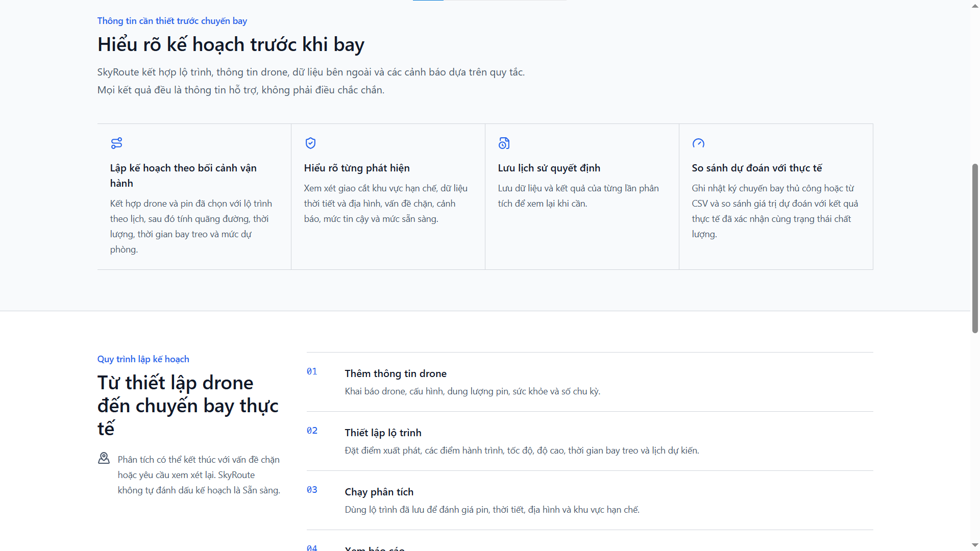Click the map pin user icon beside 'Phân tích có thể kết thúc'
This screenshot has height=551, width=980.
click(104, 458)
